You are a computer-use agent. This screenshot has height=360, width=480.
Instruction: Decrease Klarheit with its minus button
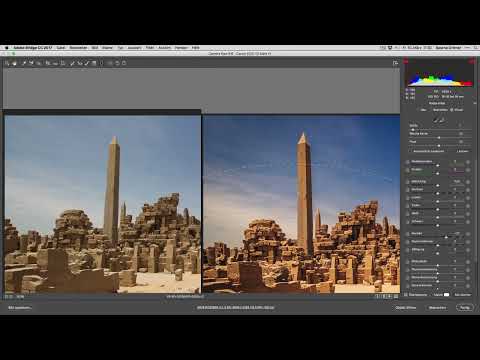pos(407,234)
